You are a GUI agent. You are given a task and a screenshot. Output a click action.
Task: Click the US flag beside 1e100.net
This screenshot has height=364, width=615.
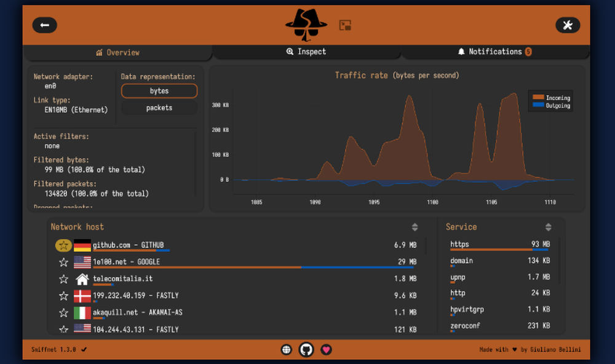click(x=82, y=262)
